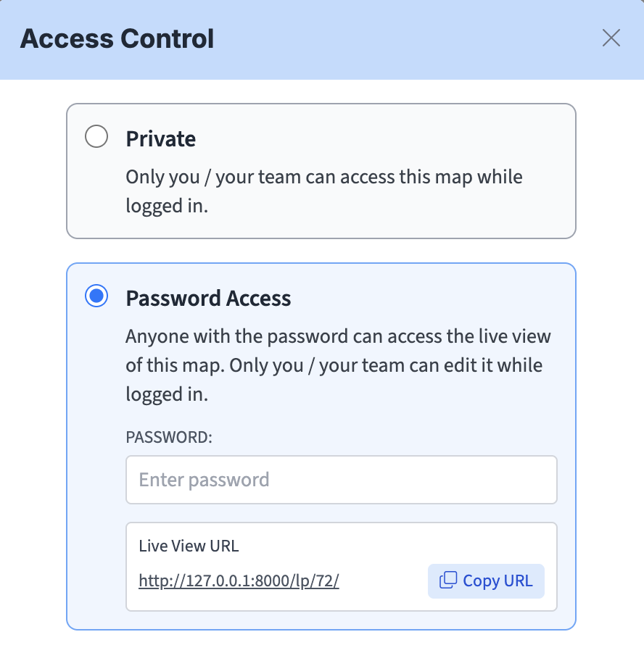Click the copy icon beside Copy URL
Viewport: 644px width, 645px height.
449,580
